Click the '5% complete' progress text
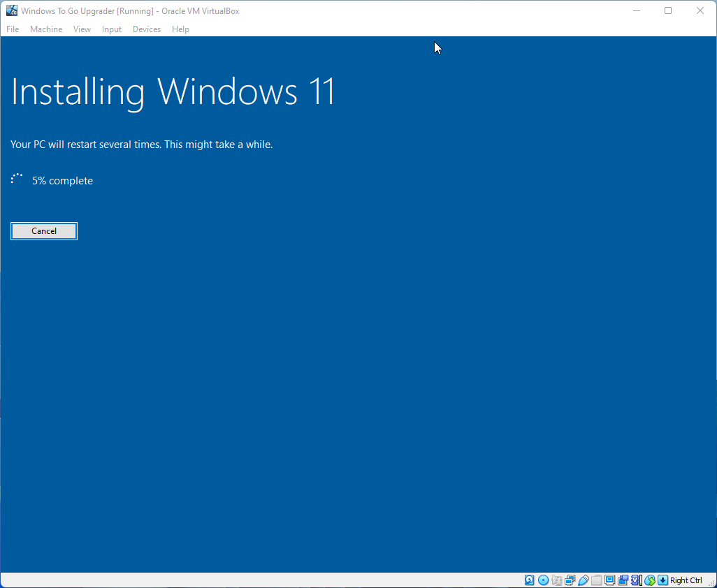717x588 pixels. [x=63, y=181]
